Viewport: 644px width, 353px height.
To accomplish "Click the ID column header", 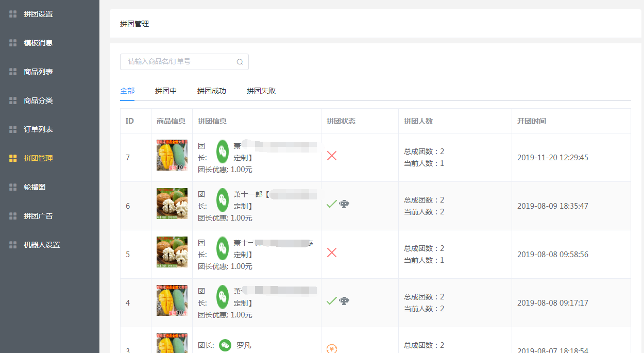I will [x=130, y=121].
